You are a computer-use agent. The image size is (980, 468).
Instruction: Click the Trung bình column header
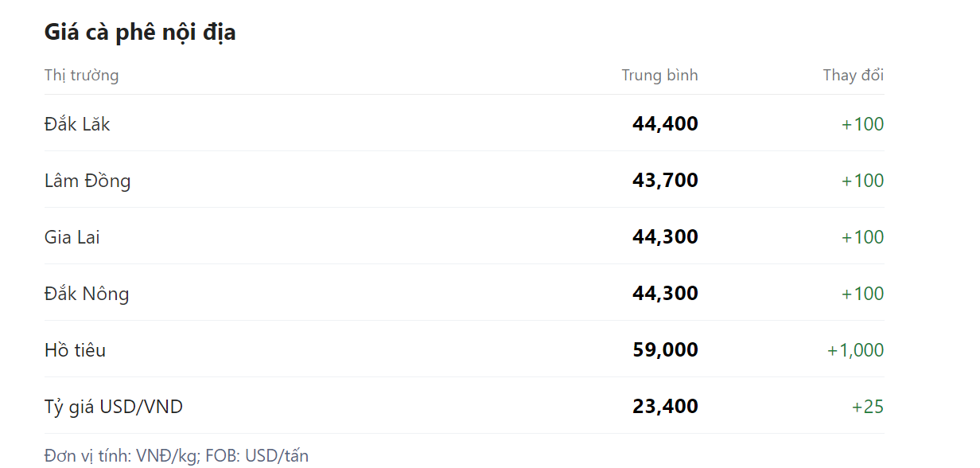click(659, 76)
